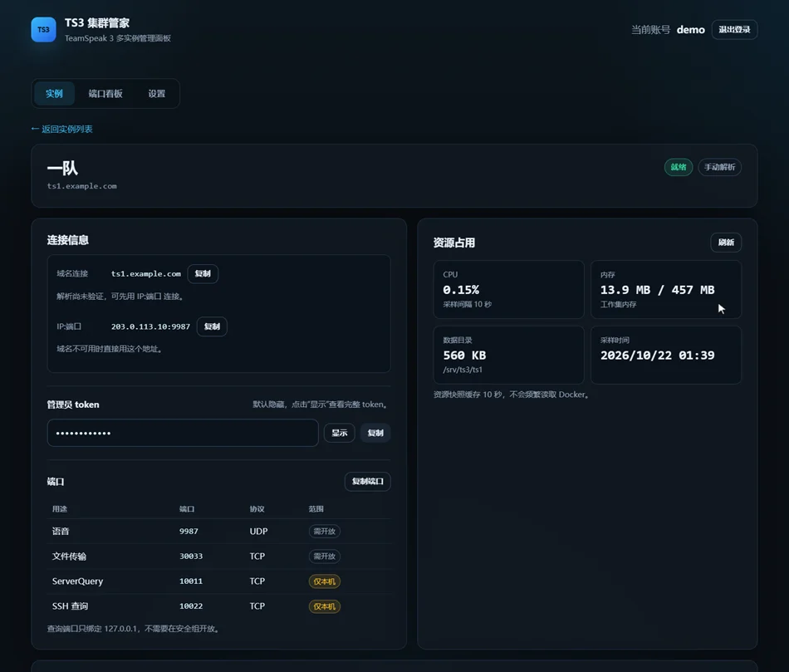Click the 一队 instance title
Image resolution: width=789 pixels, height=672 pixels.
point(62,168)
